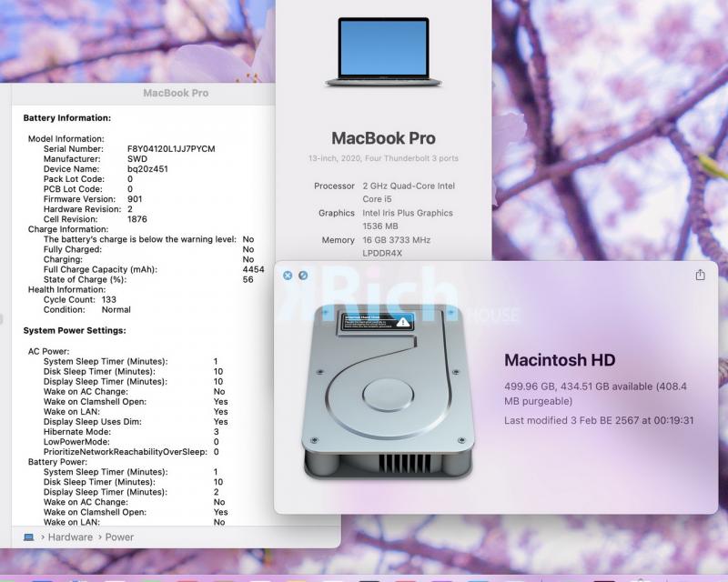Click the 'Battery Power:' subheading
Screen dimensions: 728x582
tap(57, 462)
